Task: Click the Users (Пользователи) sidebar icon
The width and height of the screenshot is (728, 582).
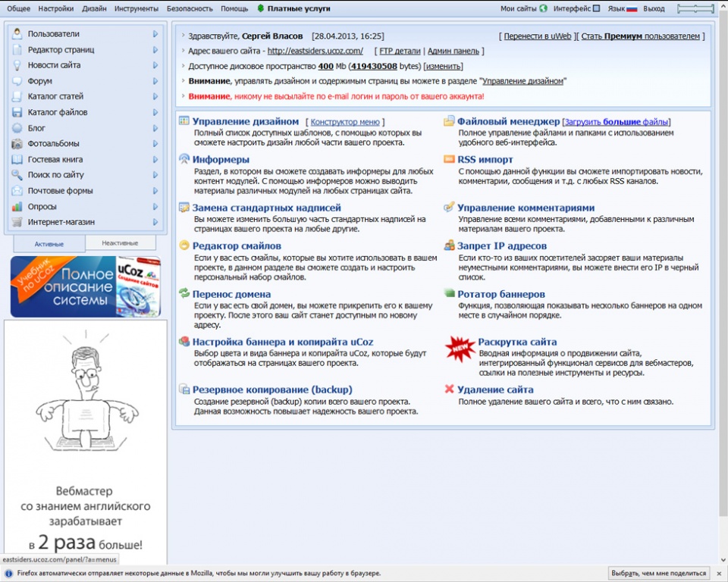Action: (17, 33)
